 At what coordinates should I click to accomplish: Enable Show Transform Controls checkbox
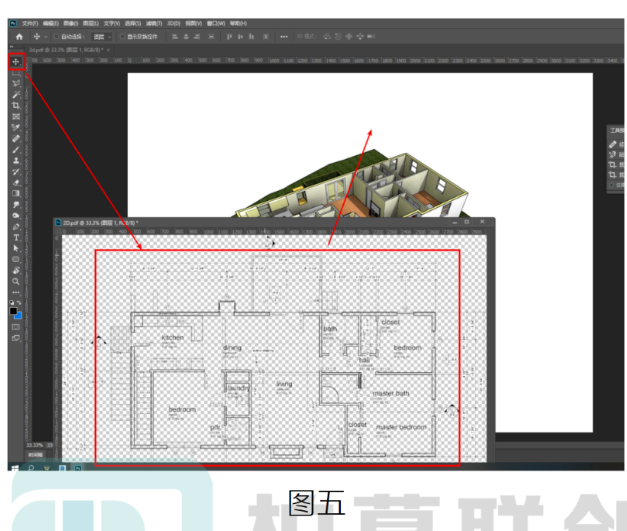122,37
